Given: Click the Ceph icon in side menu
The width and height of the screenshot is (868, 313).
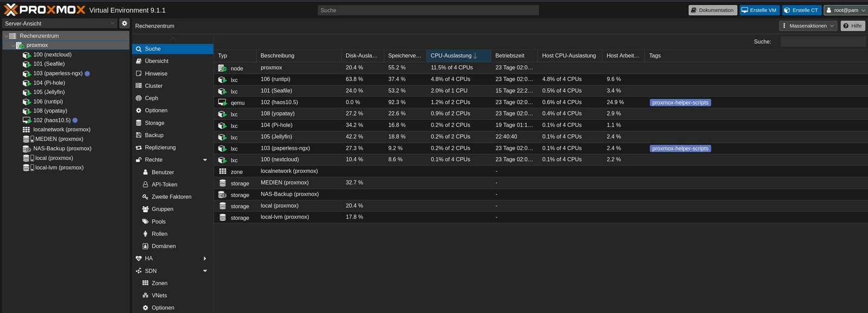Looking at the screenshot, I should click(x=139, y=98).
